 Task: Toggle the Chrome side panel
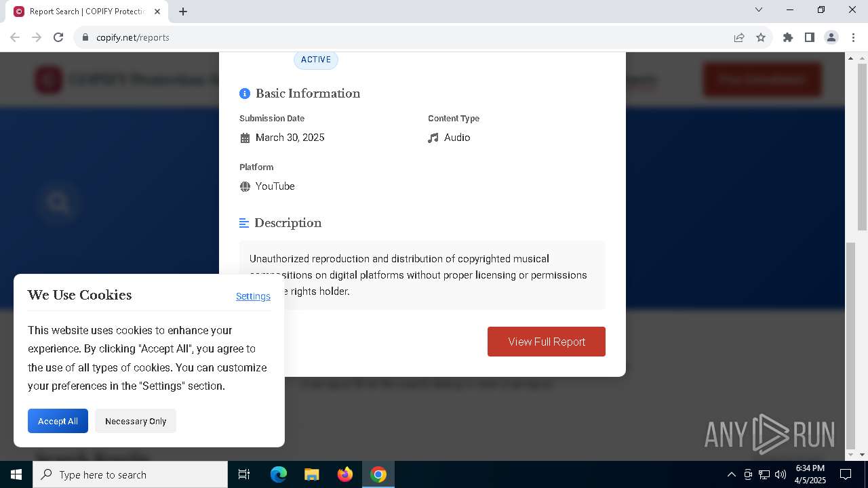coord(810,37)
